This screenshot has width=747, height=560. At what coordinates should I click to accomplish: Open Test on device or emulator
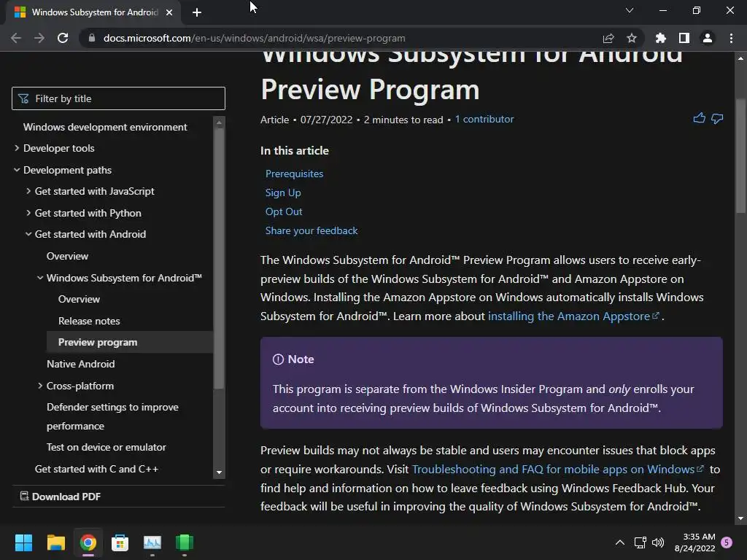click(x=107, y=447)
